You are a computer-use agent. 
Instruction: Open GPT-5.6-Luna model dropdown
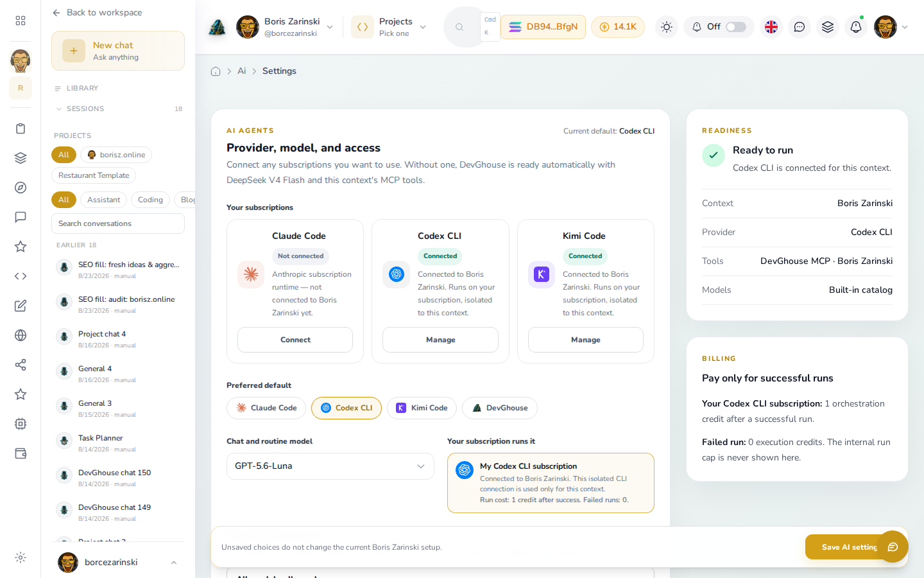pyautogui.click(x=330, y=466)
